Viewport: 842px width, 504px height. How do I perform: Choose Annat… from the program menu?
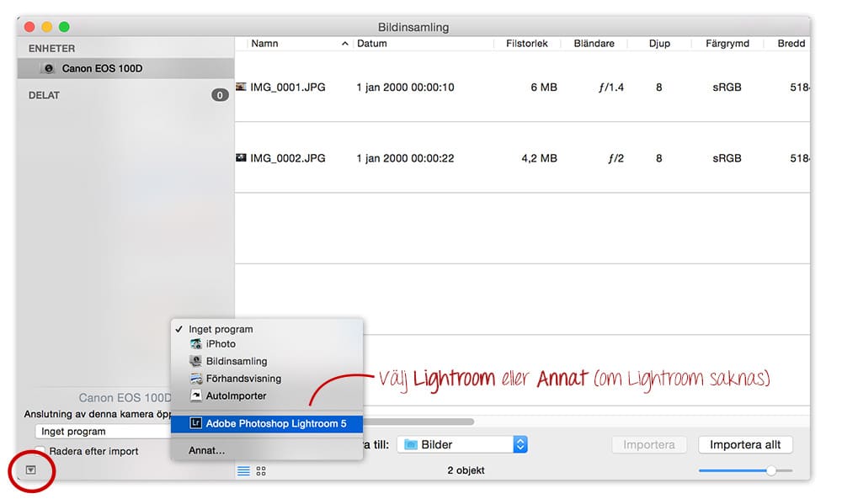pos(267,450)
